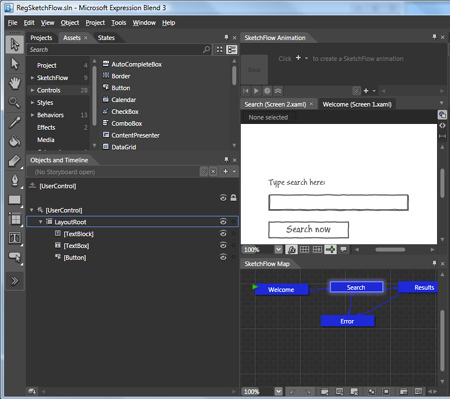Screen dimensions: 450x399
Task: Expand the SketchFlow asset category
Action: (x=32, y=78)
